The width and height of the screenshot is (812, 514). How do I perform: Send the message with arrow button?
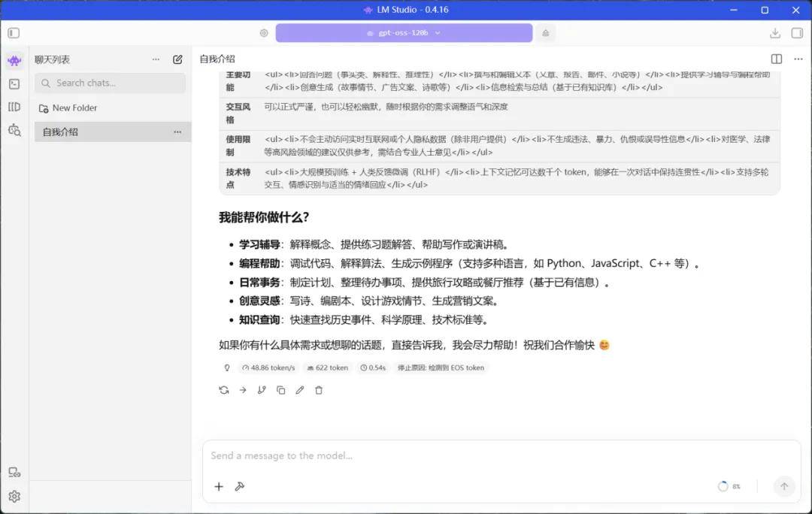(x=784, y=486)
